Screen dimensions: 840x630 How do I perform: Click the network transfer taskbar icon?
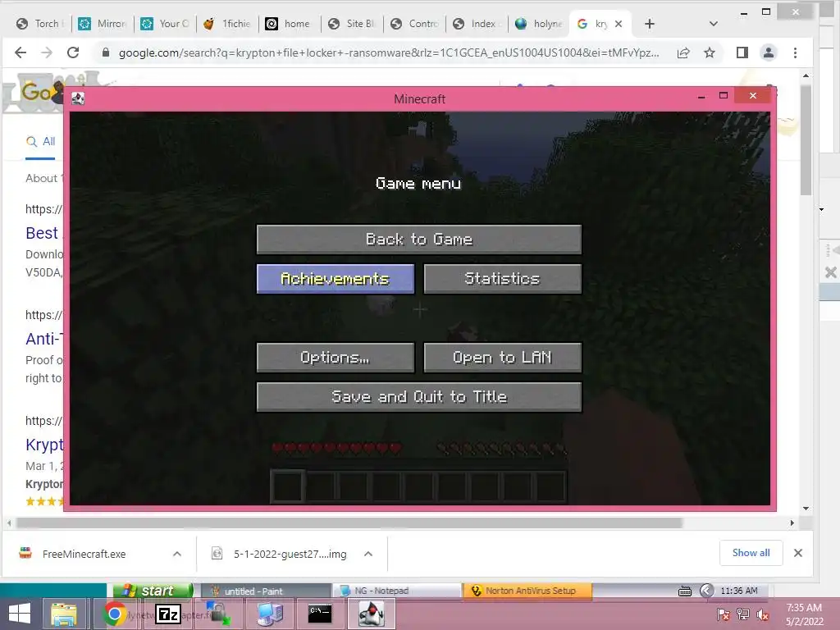coord(218,614)
